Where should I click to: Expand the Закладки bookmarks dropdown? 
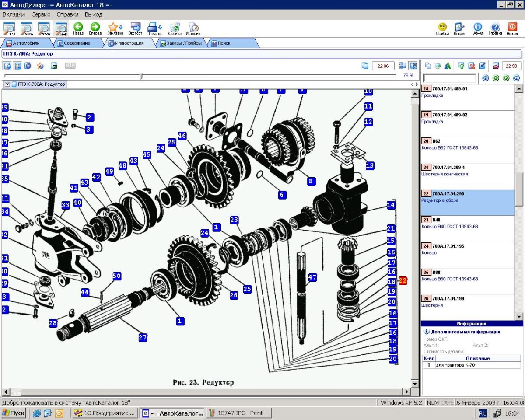pyautogui.click(x=121, y=27)
